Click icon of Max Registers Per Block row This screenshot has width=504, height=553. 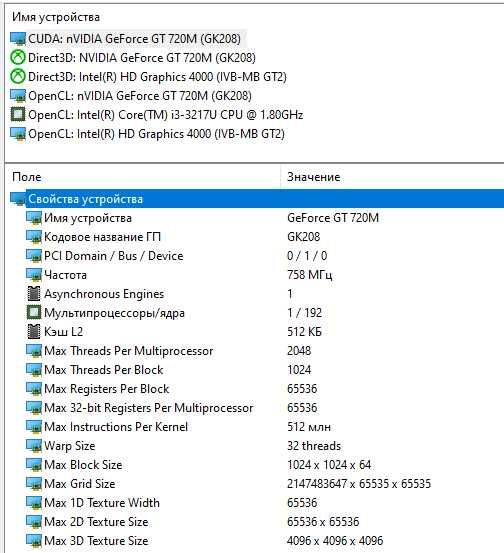pyautogui.click(x=34, y=389)
